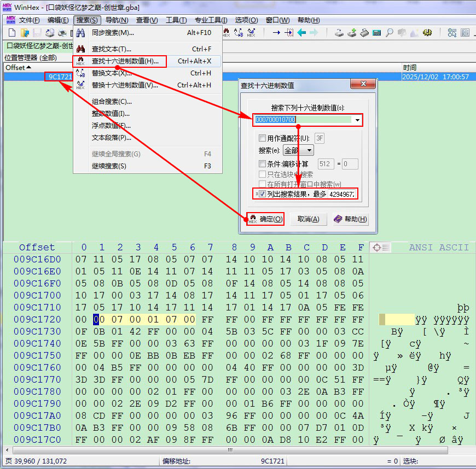Viewport: 476px width, 469px height.
Task: Click the 页 39,960 / 131,072 status entry
Action: coord(36,461)
